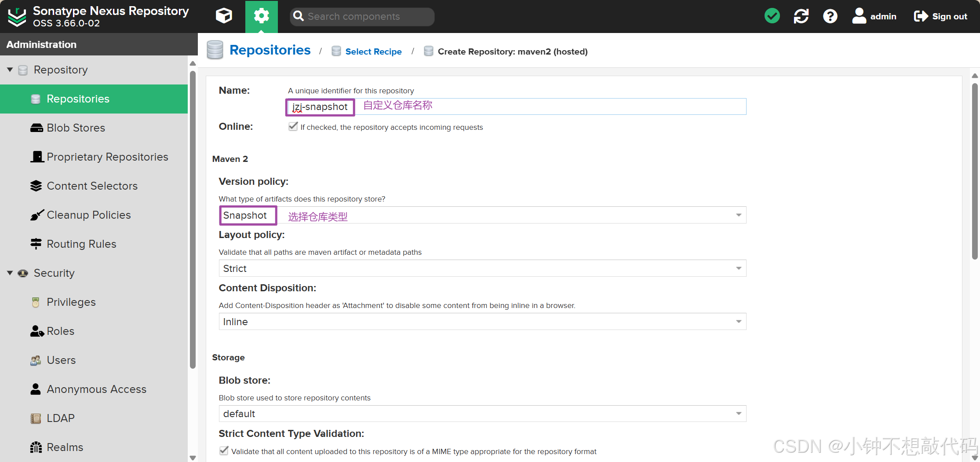Click the Anonymous Access person icon

tap(36, 389)
